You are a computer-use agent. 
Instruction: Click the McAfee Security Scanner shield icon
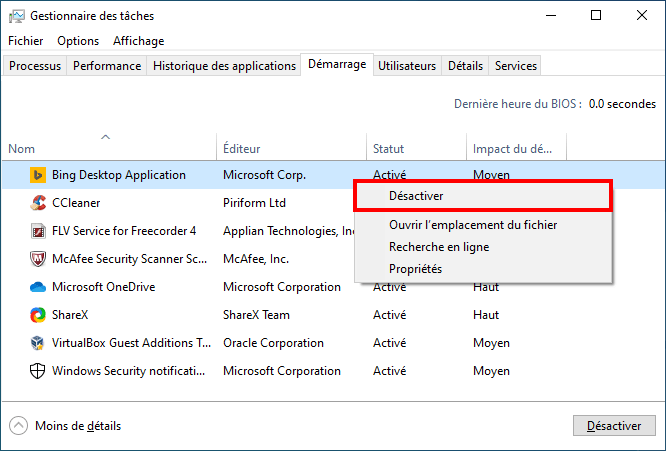coord(38,259)
